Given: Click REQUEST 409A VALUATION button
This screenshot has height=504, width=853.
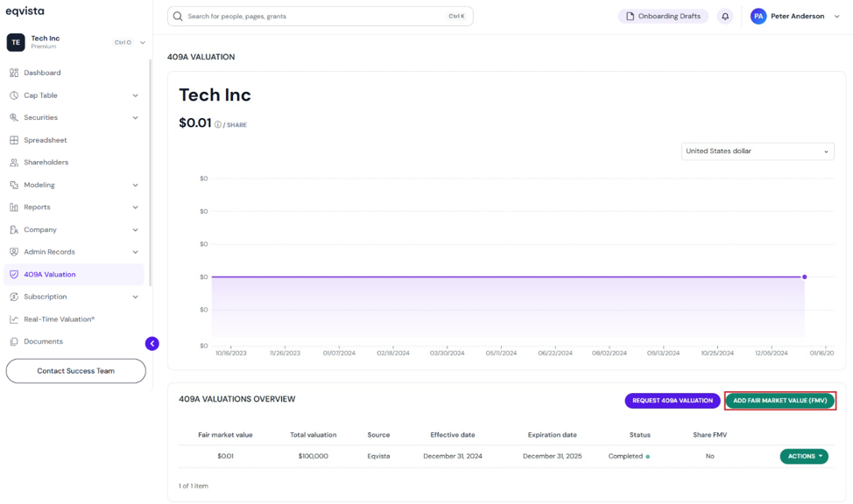Looking at the screenshot, I should [x=673, y=401].
